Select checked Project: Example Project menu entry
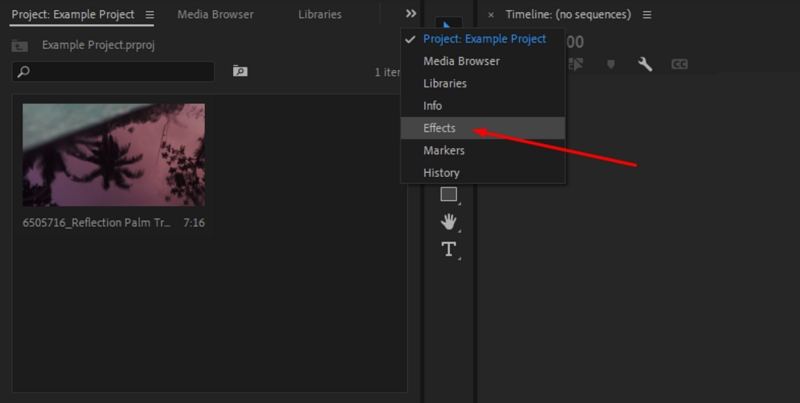800x403 pixels. click(482, 39)
